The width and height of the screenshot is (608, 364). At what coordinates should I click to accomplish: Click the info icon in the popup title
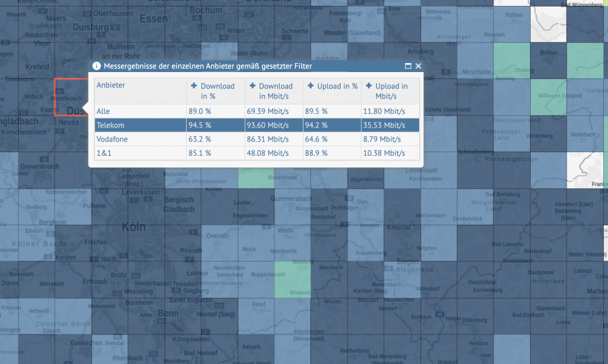97,66
